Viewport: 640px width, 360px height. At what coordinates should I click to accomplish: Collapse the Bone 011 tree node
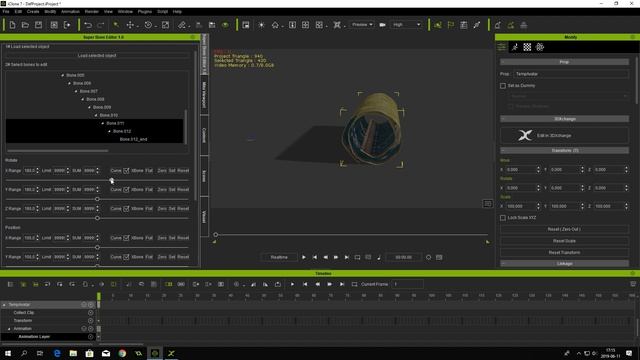(x=103, y=123)
